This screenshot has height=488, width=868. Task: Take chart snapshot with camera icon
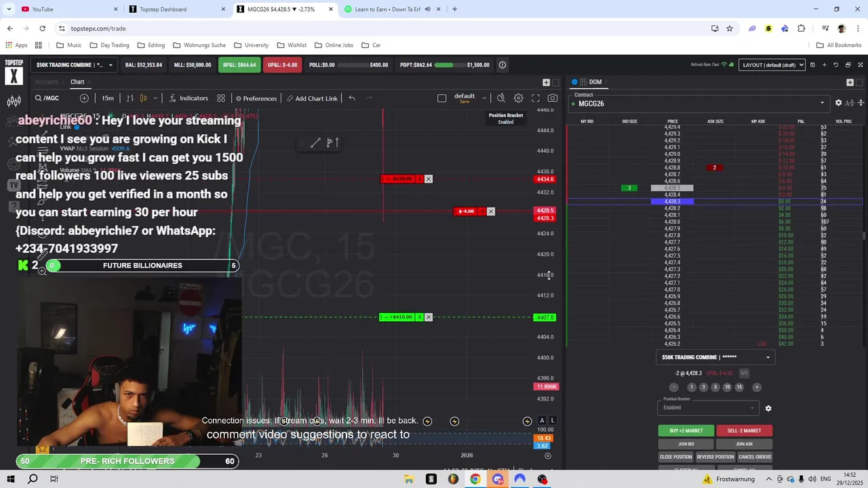click(x=553, y=98)
